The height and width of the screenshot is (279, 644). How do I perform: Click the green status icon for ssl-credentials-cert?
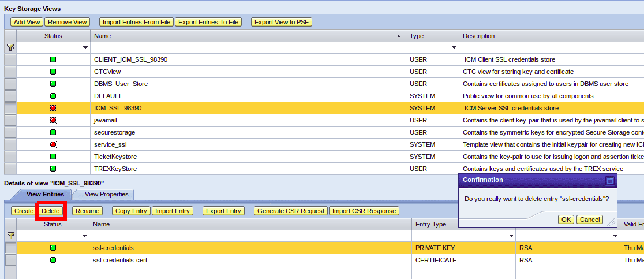[x=53, y=260]
